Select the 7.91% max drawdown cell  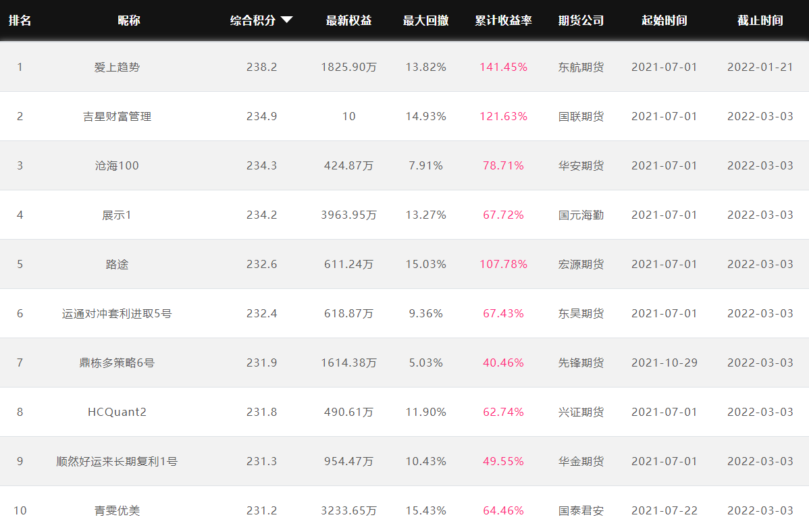click(425, 165)
